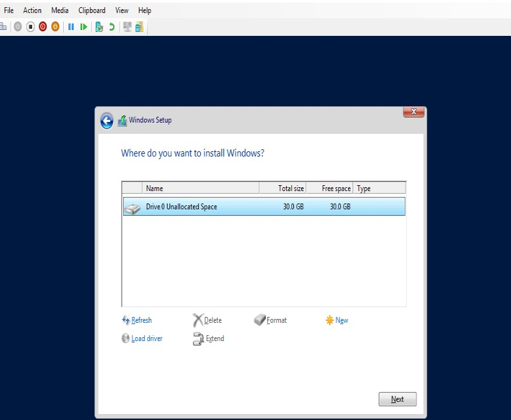Open the Media menu
Viewport: 511px width, 420px height.
pos(60,10)
